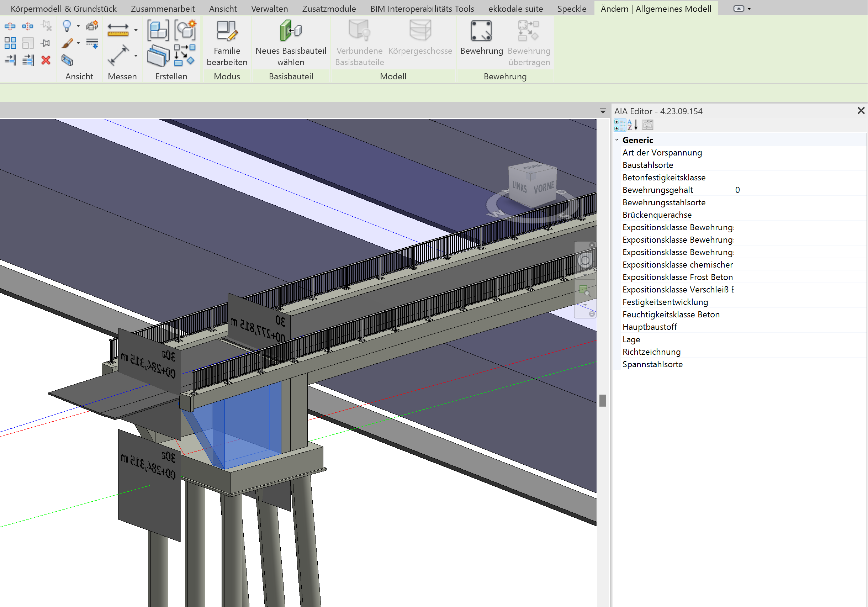Click the aligned dimension tool

pyautogui.click(x=118, y=55)
